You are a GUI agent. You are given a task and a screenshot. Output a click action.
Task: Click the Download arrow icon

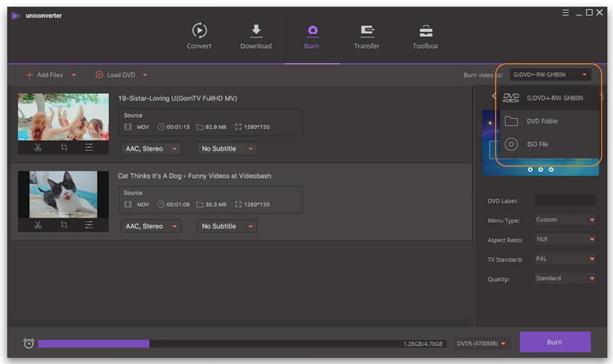point(256,31)
